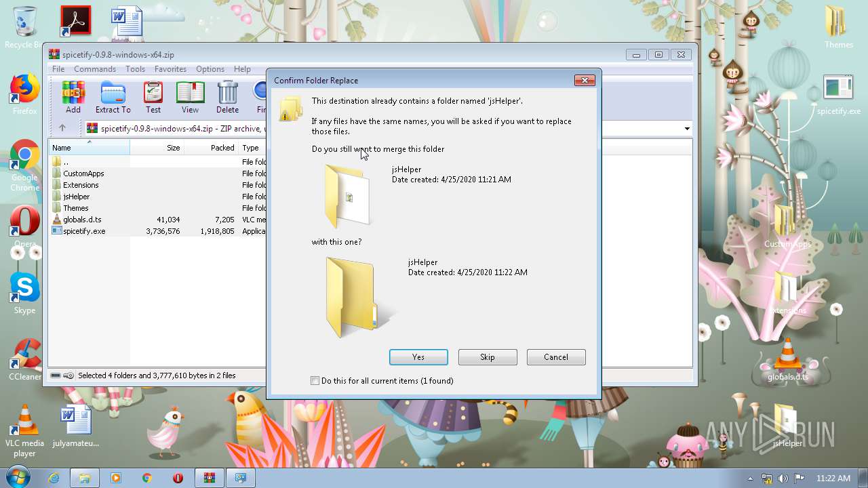Viewport: 868px width, 488px height.
Task: Open Windows Media Player from taskbar
Action: pyautogui.click(x=116, y=478)
